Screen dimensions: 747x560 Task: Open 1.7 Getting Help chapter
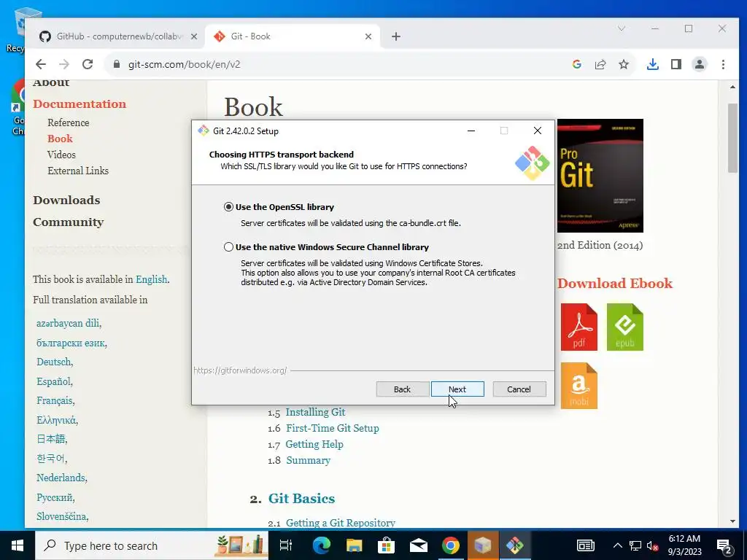click(x=314, y=444)
